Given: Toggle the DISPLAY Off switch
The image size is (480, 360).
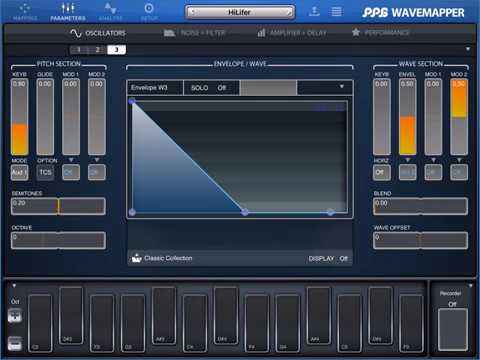Looking at the screenshot, I should [x=328, y=258].
